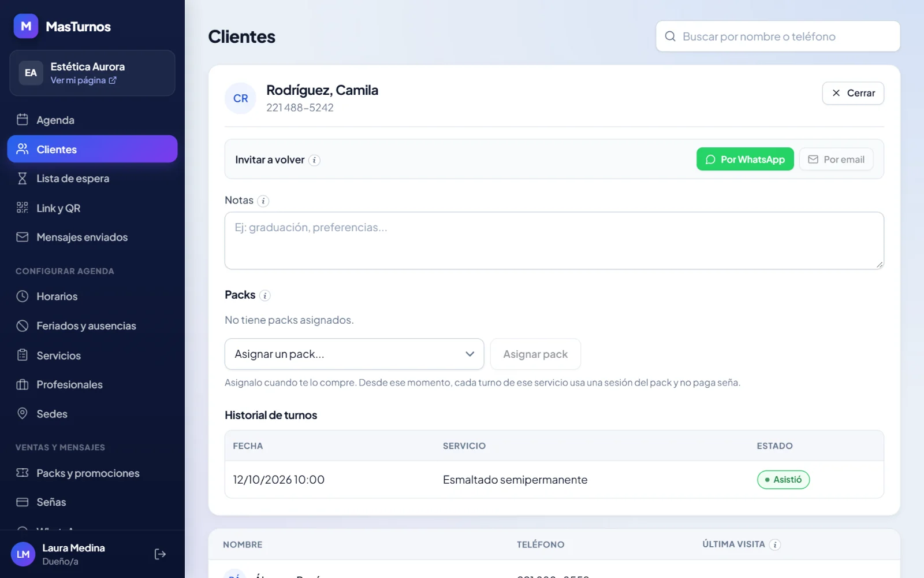
Task: Navigate to Horarios settings
Action: pyautogui.click(x=92, y=297)
